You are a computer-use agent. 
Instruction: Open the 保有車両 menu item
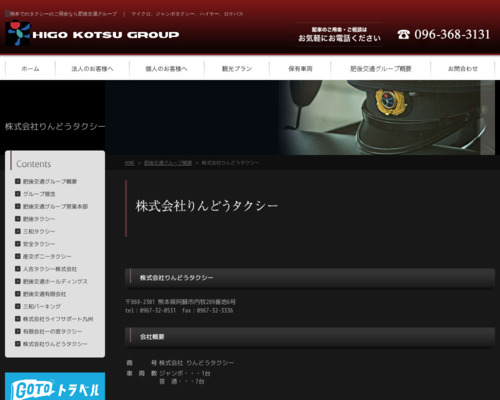300,69
